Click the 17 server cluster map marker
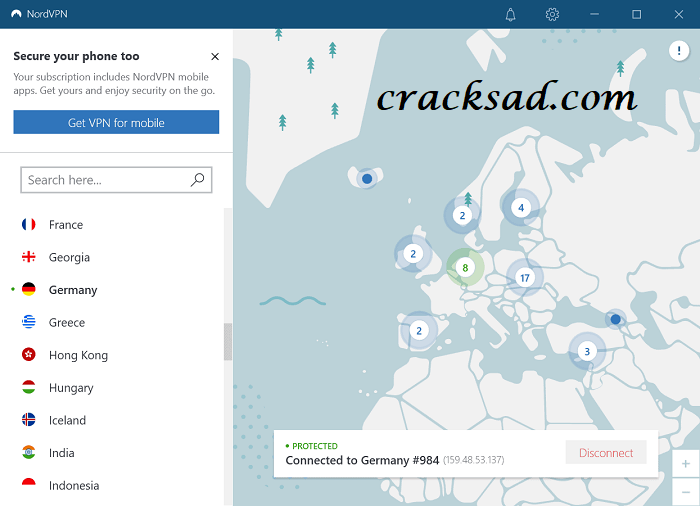 tap(525, 278)
